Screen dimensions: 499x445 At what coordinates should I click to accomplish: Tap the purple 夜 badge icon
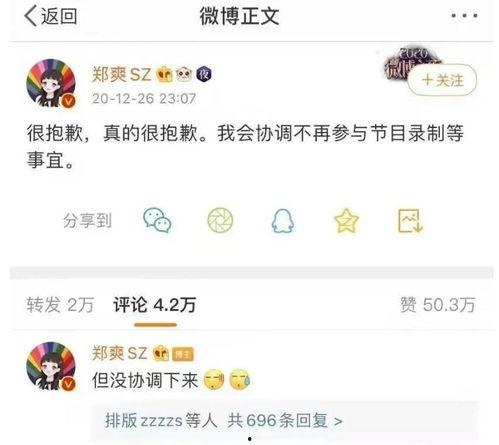click(x=204, y=74)
